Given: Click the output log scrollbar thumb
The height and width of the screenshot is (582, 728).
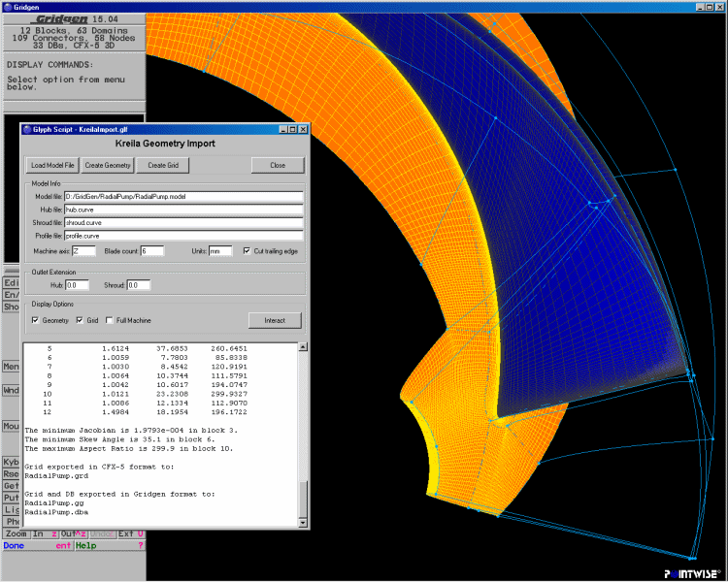Looking at the screenshot, I should click(x=303, y=500).
